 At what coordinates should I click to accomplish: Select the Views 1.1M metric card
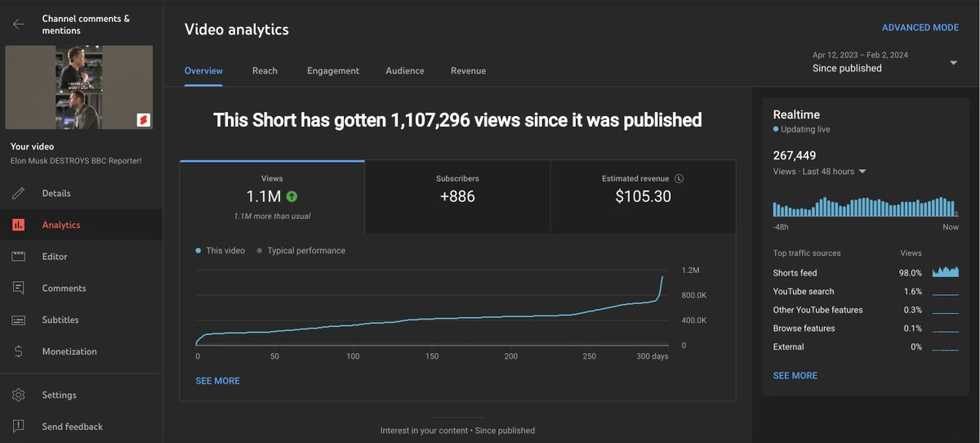pos(272,197)
